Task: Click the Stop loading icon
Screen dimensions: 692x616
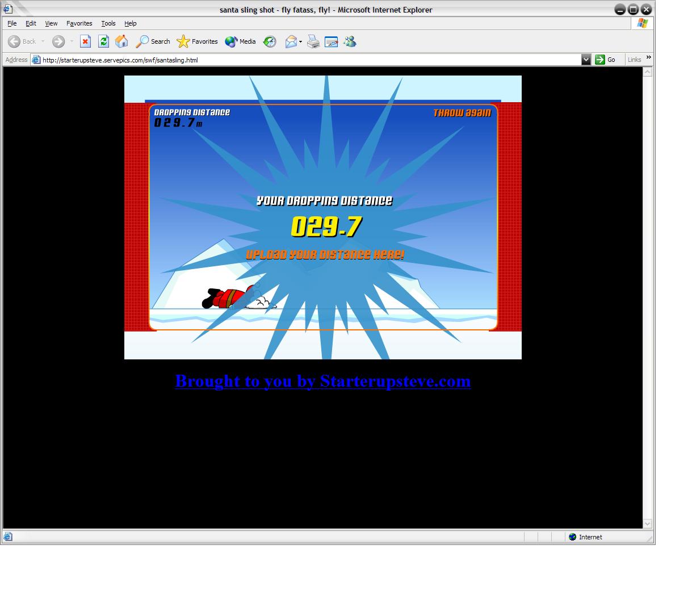Action: 85,41
